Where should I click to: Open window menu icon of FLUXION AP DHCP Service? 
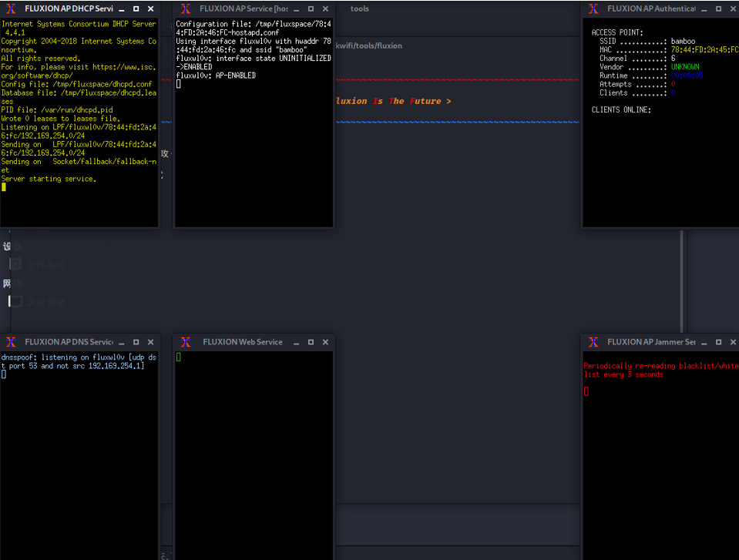(x=11, y=8)
